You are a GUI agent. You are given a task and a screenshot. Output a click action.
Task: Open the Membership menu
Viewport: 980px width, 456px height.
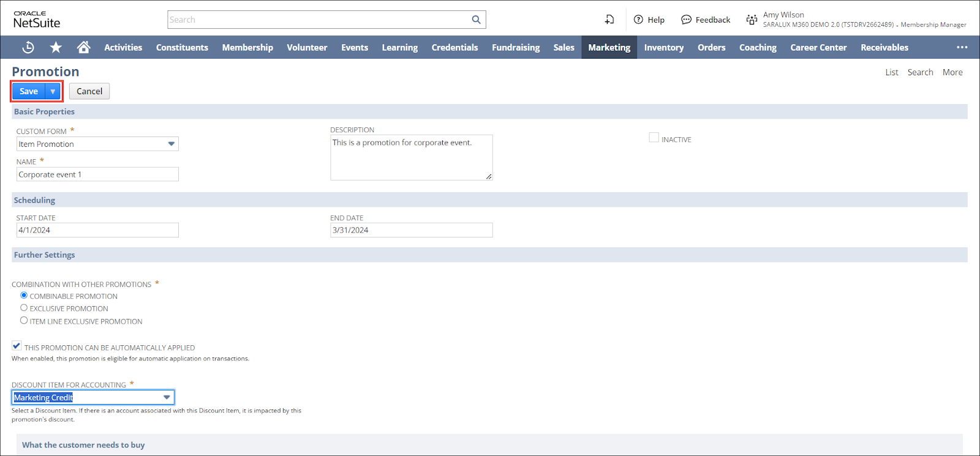click(x=247, y=47)
